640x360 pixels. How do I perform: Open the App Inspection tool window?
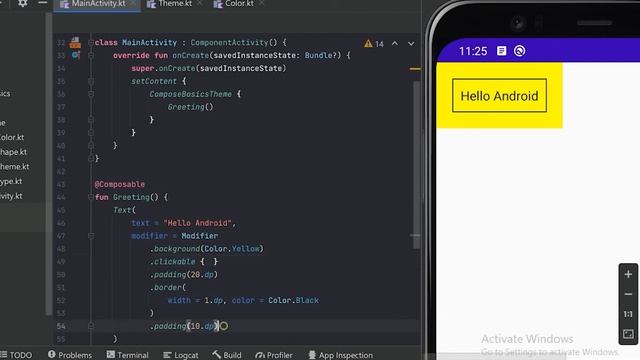340,355
